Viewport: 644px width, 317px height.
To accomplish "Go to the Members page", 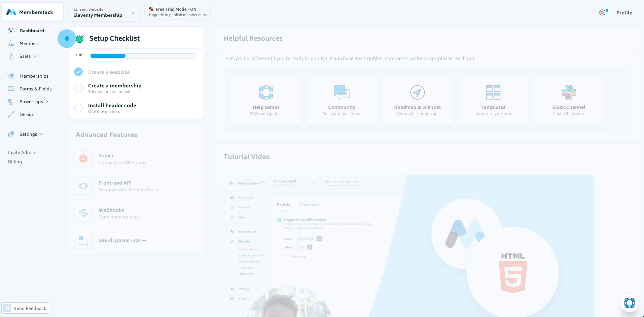I will click(29, 43).
